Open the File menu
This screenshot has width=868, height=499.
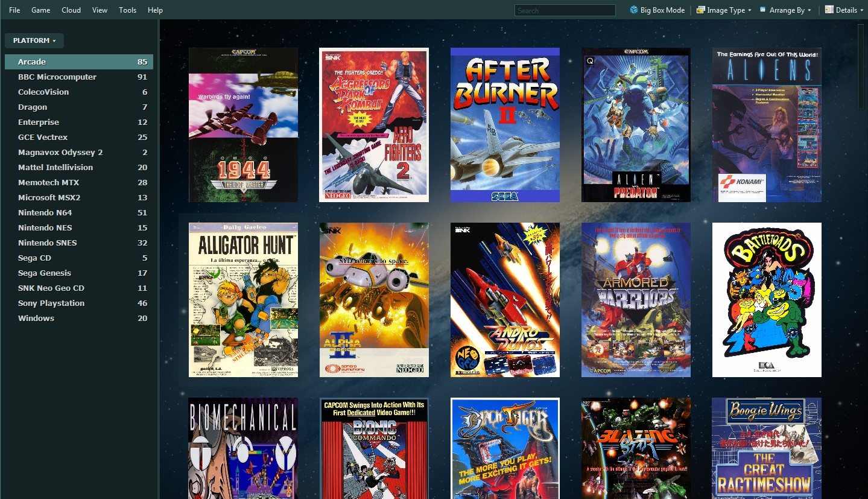[14, 10]
